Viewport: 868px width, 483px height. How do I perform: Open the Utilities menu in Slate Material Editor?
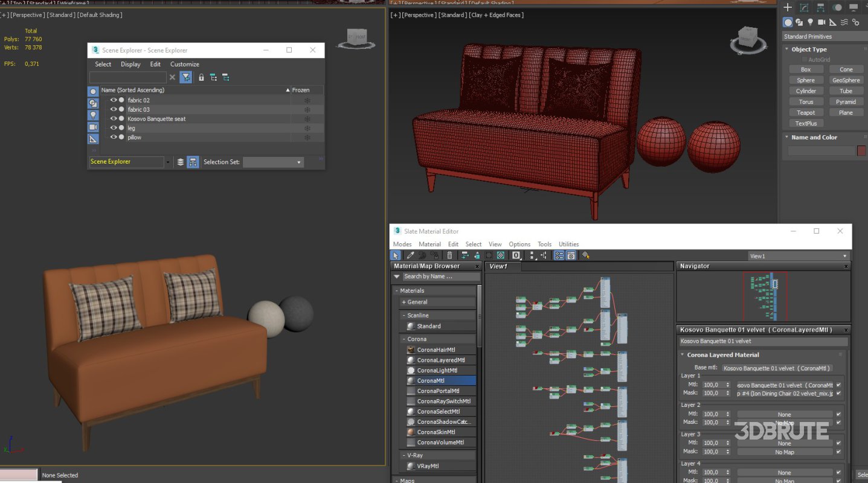pos(568,244)
